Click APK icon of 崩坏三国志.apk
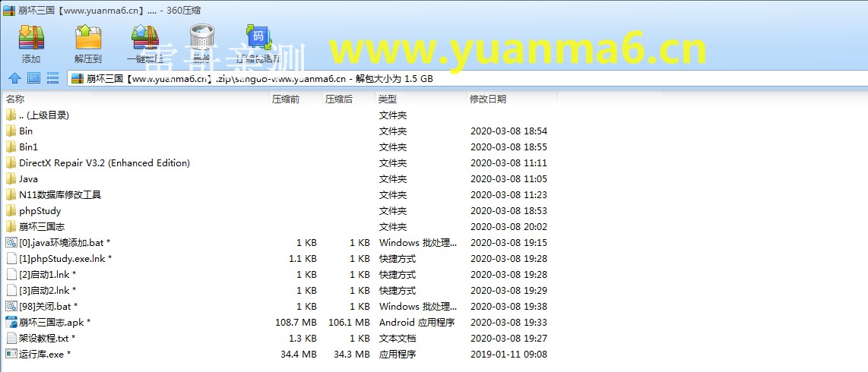 11,322
